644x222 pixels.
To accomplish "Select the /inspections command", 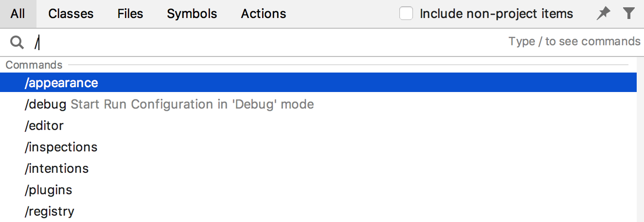I will click(x=61, y=147).
